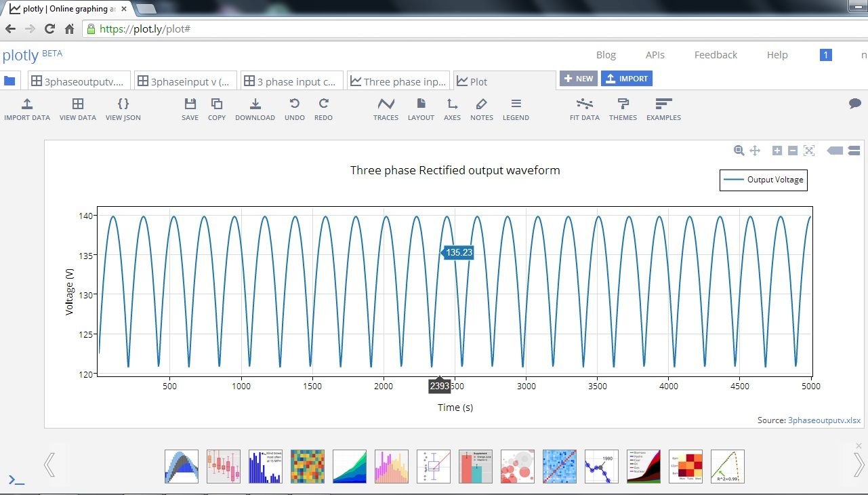The image size is (868, 495).
Task: Switch to the 3phaseinput v tab
Action: tap(185, 80)
